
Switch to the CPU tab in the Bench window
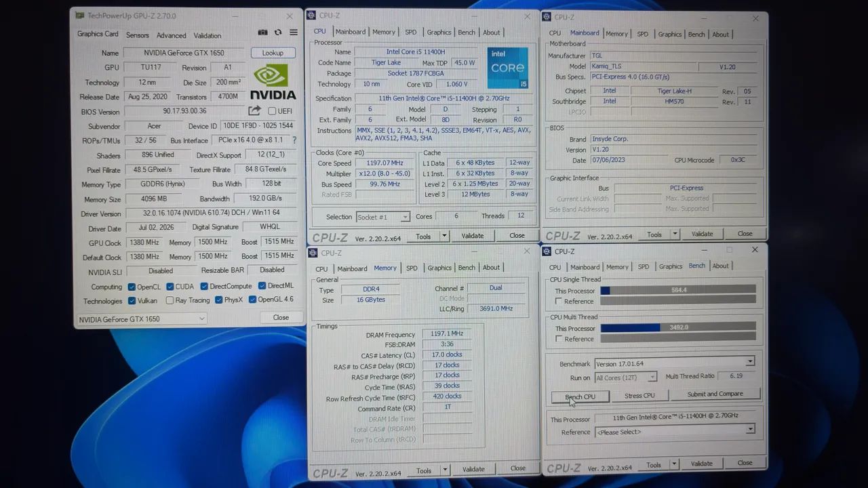pos(555,267)
